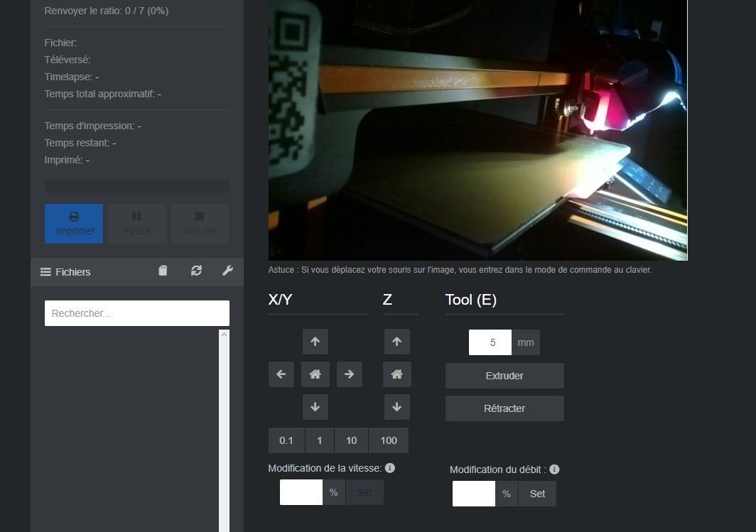Click the X/Y right arrow jog button
Viewport: 756px width, 532px height.
(x=349, y=374)
